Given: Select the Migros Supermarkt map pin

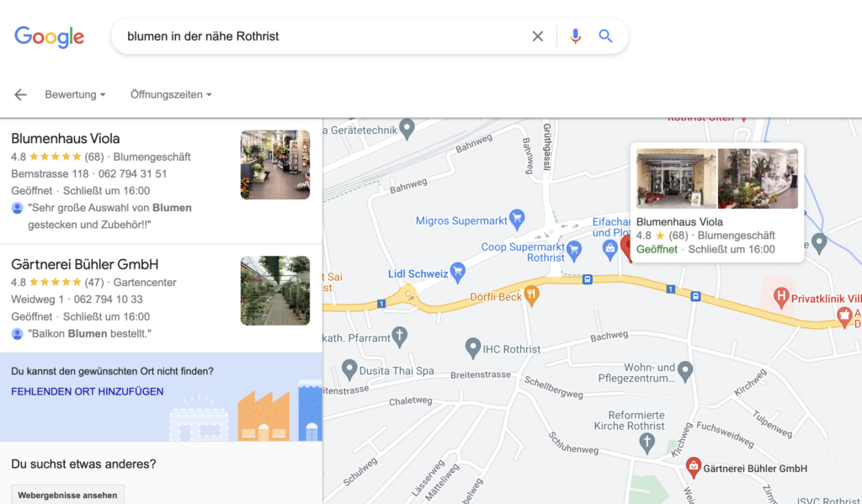Looking at the screenshot, I should 516,219.
